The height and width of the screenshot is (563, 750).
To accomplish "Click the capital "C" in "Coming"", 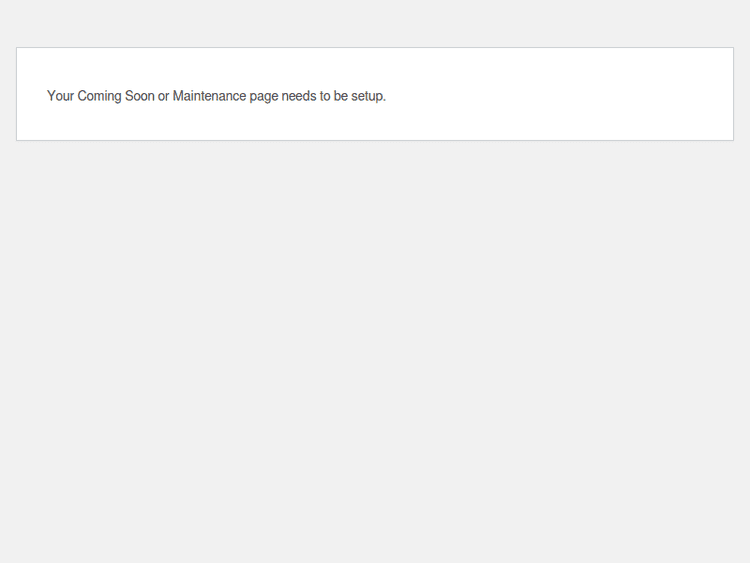I will click(83, 96).
